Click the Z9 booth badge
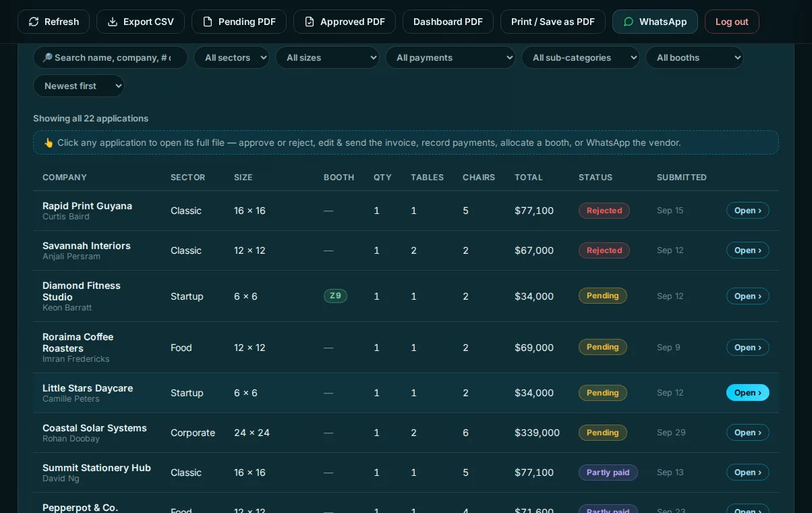 pos(335,296)
